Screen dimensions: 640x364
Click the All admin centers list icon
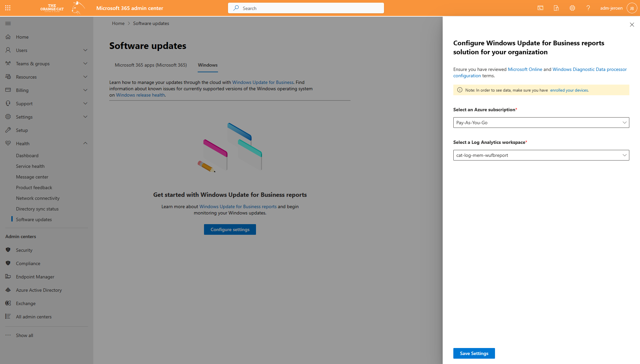pyautogui.click(x=8, y=317)
